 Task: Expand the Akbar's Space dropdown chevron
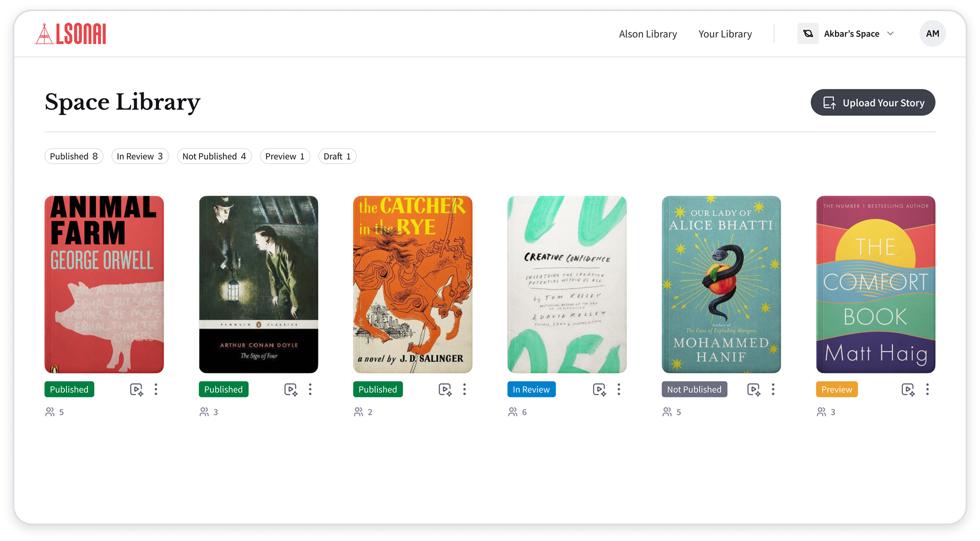click(x=891, y=34)
